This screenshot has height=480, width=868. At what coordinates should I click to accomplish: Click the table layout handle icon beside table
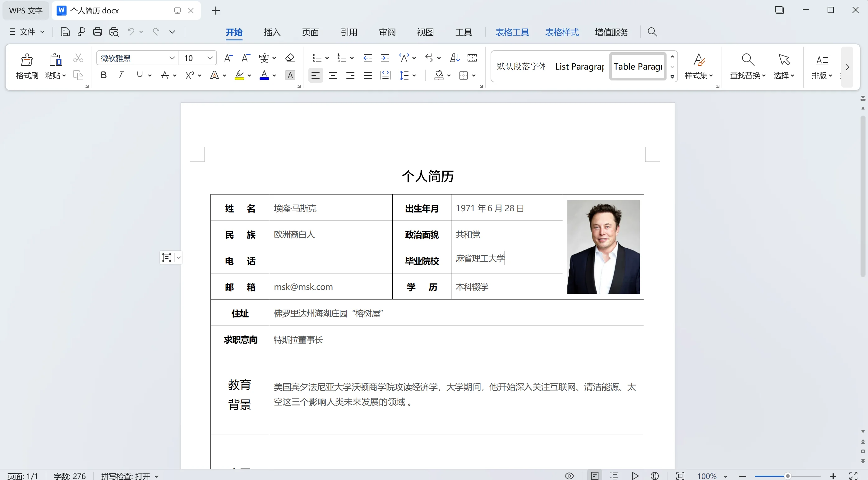coord(167,258)
